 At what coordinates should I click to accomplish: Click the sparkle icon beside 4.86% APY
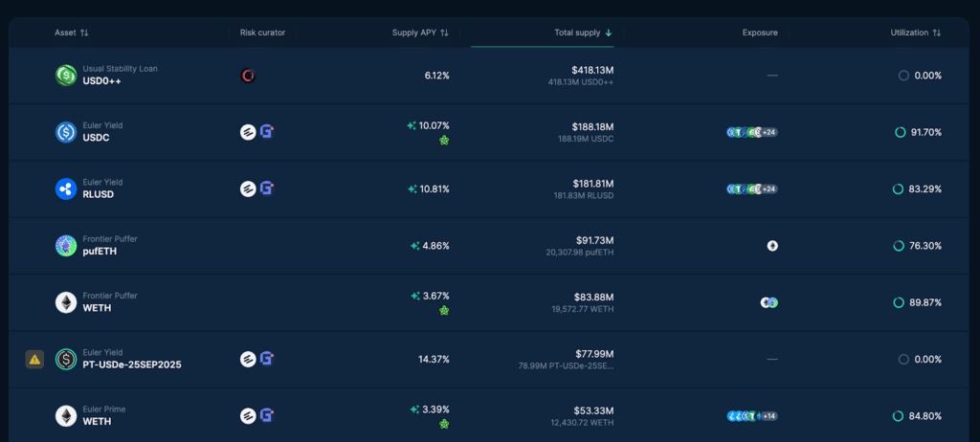415,246
